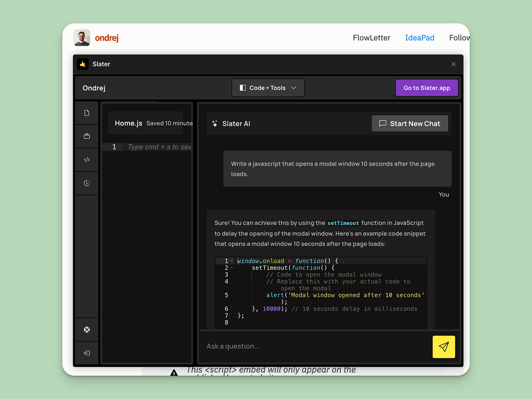The image size is (532, 399).
Task: Click the 'Saved 10 minute' status text
Action: pos(169,123)
